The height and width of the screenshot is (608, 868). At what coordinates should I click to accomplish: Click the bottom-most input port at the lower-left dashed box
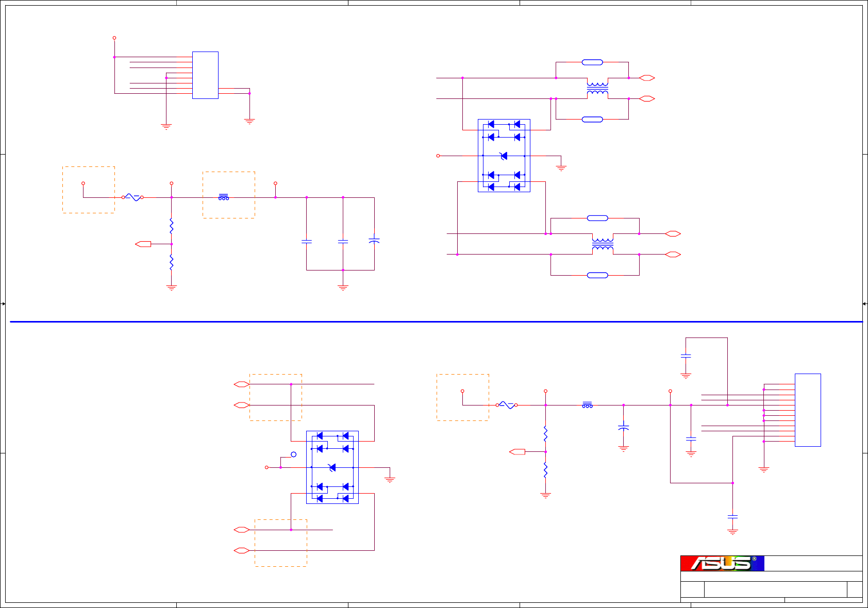242,551
